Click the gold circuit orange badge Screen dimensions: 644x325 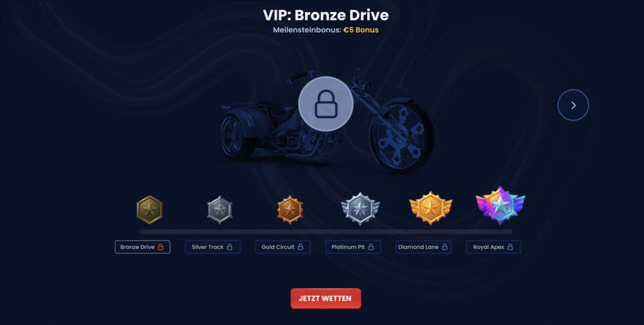click(290, 210)
